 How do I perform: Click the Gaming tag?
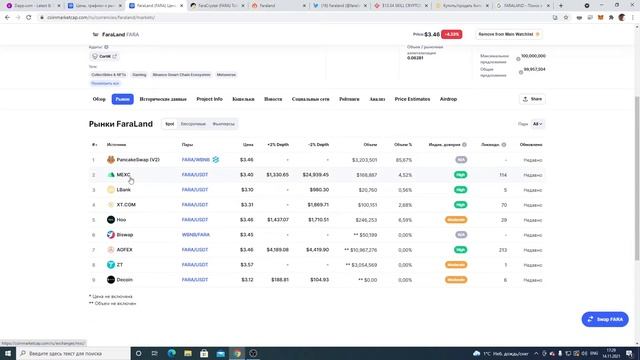click(139, 75)
